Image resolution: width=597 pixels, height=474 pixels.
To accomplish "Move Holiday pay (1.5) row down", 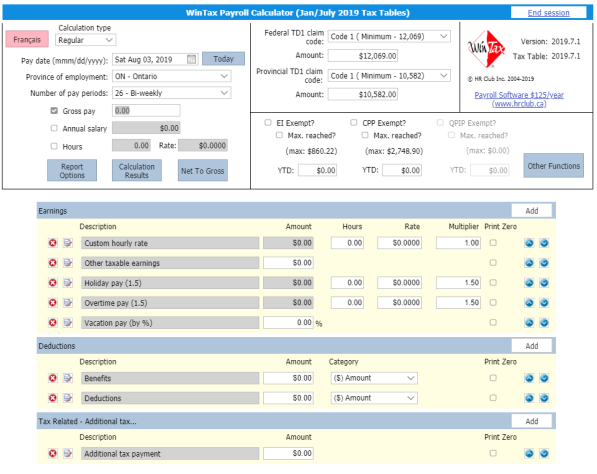I will coord(544,283).
